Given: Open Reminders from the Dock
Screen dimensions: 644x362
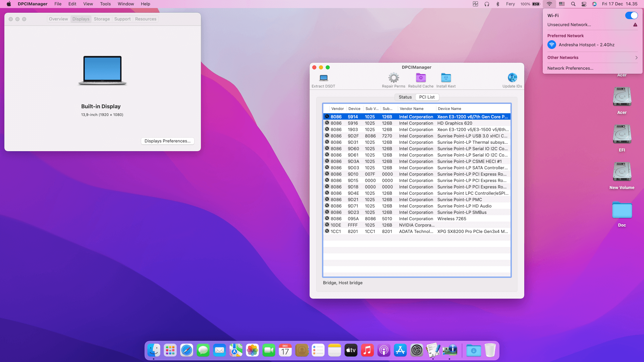Looking at the screenshot, I should coord(318,350).
